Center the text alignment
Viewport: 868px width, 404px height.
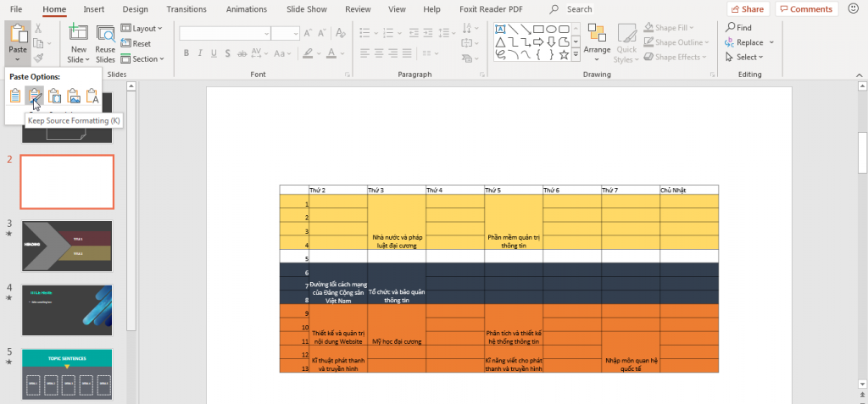pyautogui.click(x=379, y=53)
